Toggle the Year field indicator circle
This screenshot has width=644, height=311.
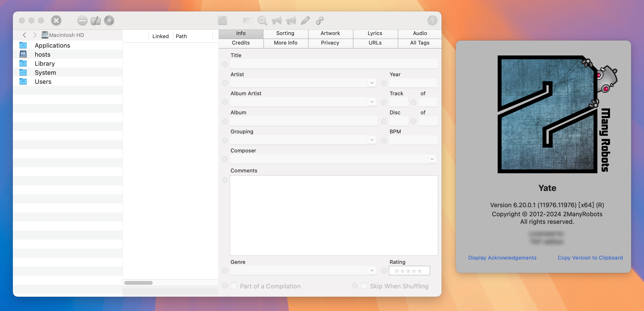pos(384,83)
